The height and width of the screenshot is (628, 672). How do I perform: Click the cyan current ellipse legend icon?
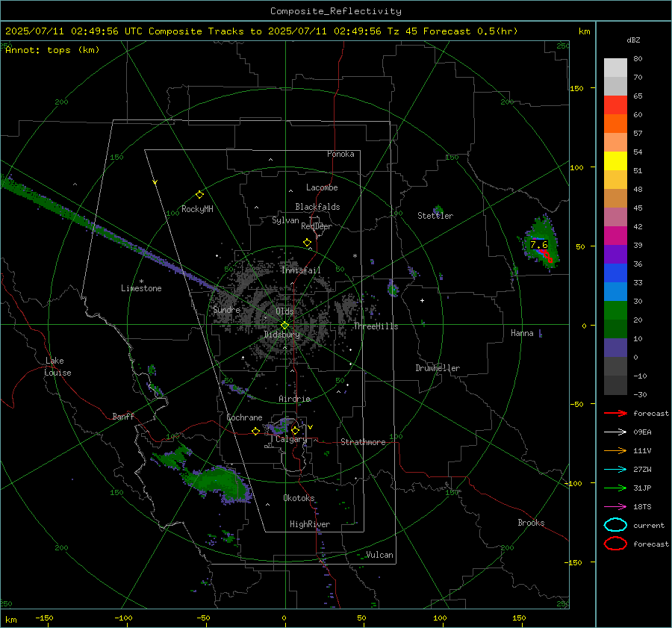coord(615,525)
